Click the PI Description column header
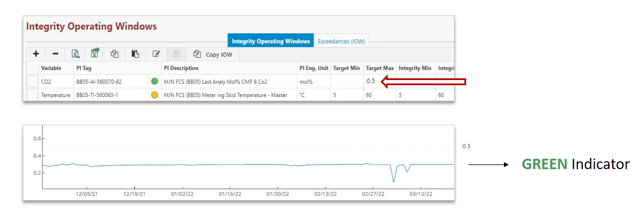The image size is (644, 216). click(x=181, y=68)
